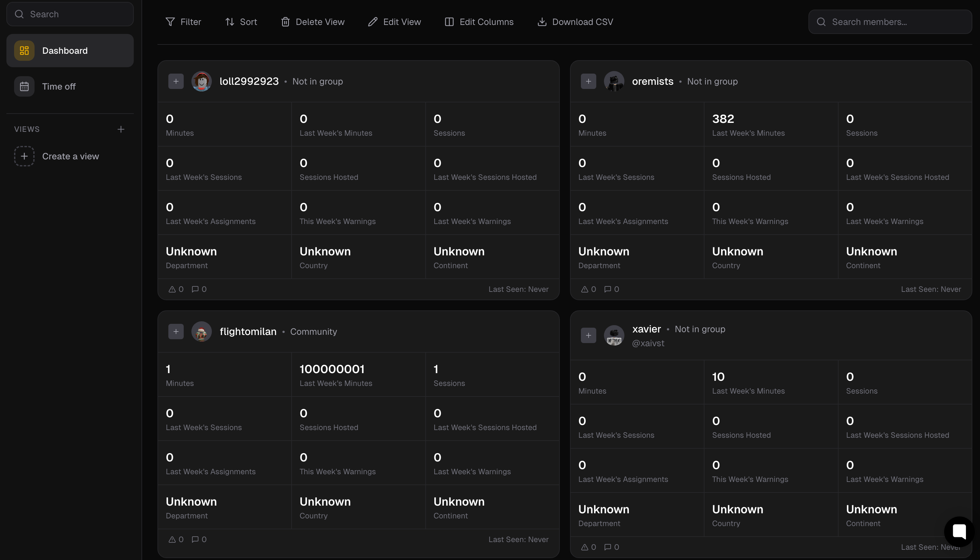Click Time off calendar icon

click(x=24, y=86)
